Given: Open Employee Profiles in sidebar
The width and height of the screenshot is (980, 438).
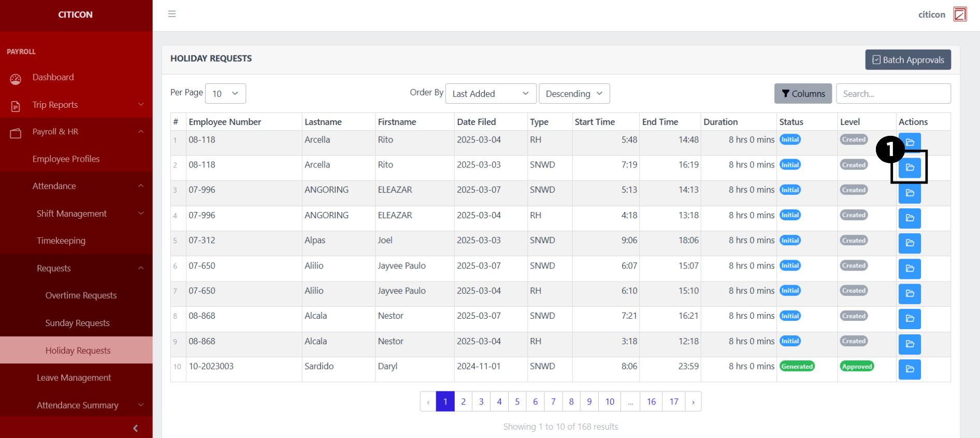Looking at the screenshot, I should 66,159.
